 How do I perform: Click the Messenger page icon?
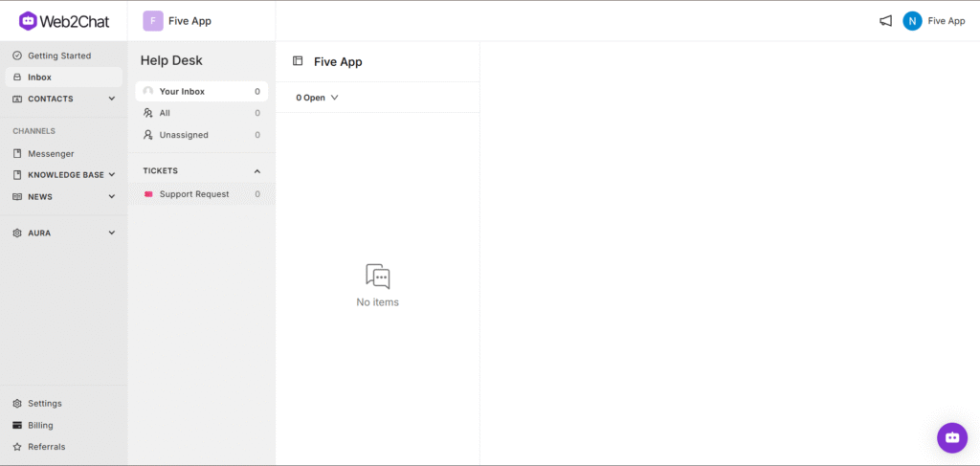pyautogui.click(x=17, y=154)
